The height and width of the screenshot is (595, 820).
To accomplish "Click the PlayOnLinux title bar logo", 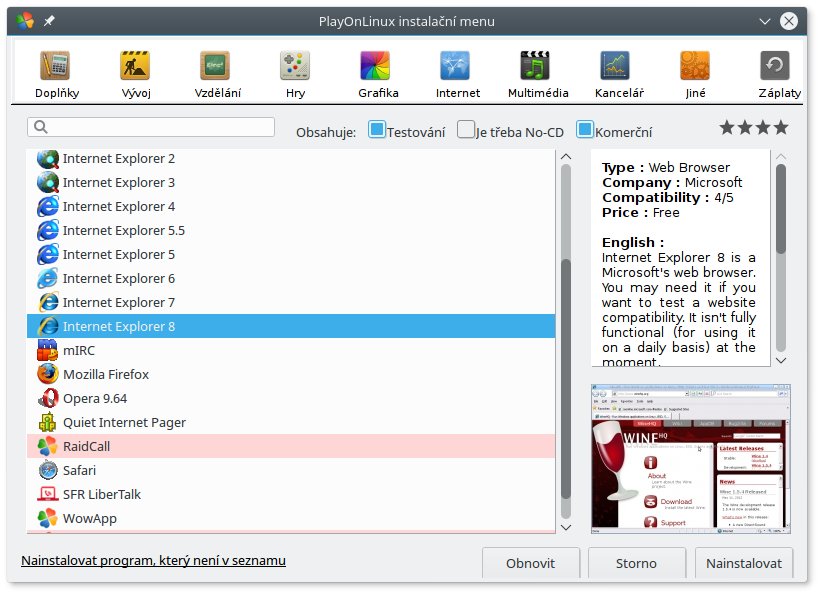I will [25, 21].
